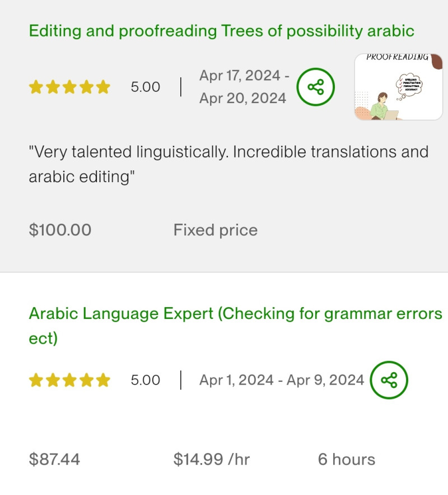Click the $14.99 /hr hourly rate

(211, 460)
